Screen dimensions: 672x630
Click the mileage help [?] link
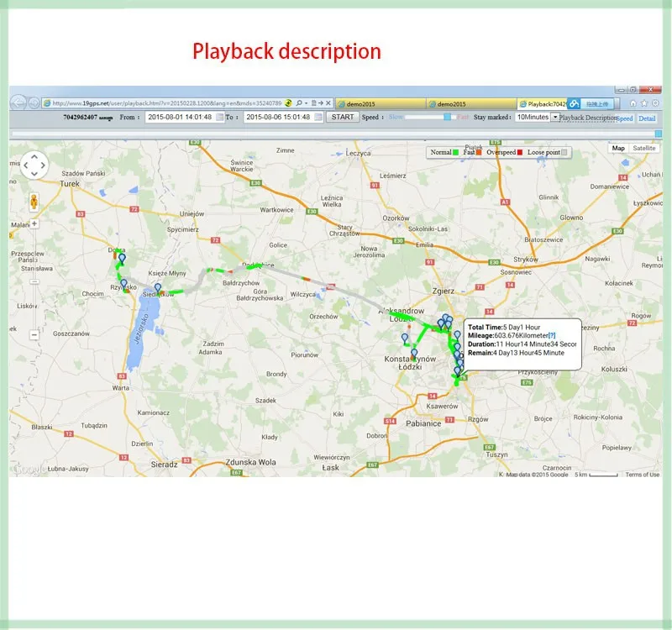pos(552,335)
